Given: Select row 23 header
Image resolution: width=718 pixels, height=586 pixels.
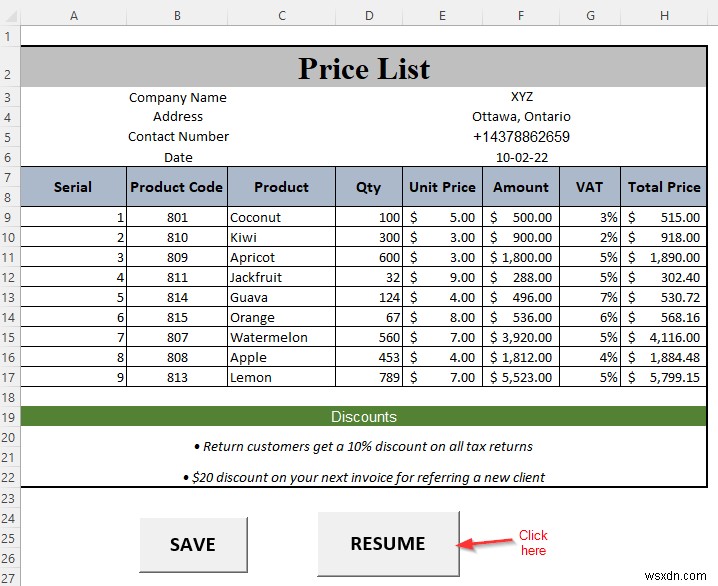Looking at the screenshot, I should [x=10, y=498].
